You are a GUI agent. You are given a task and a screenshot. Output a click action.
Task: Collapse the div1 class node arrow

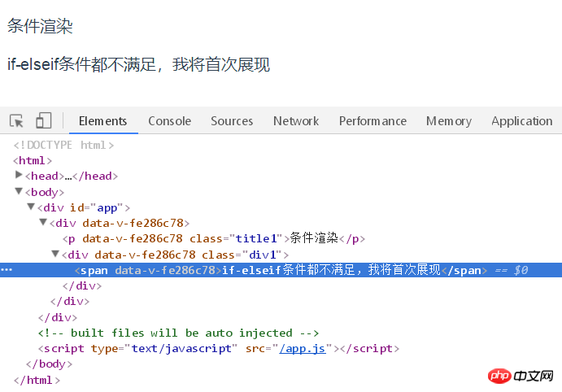(x=55, y=254)
